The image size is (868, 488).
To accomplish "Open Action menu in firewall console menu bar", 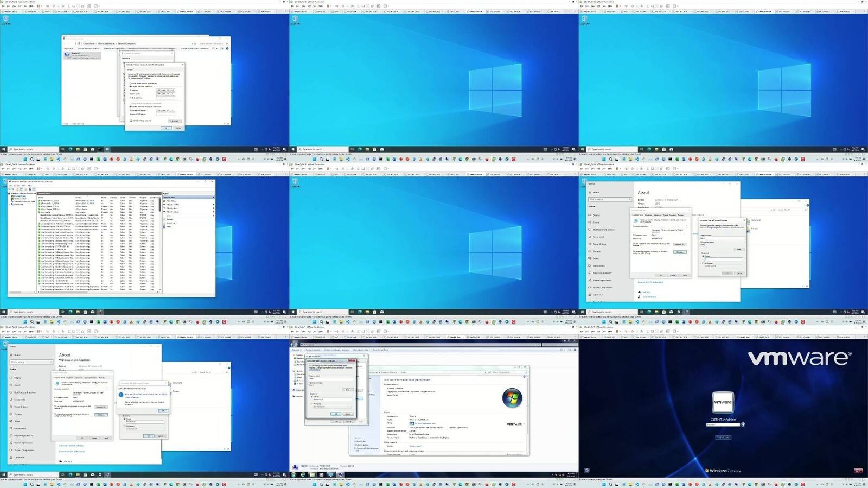I will 17,186.
